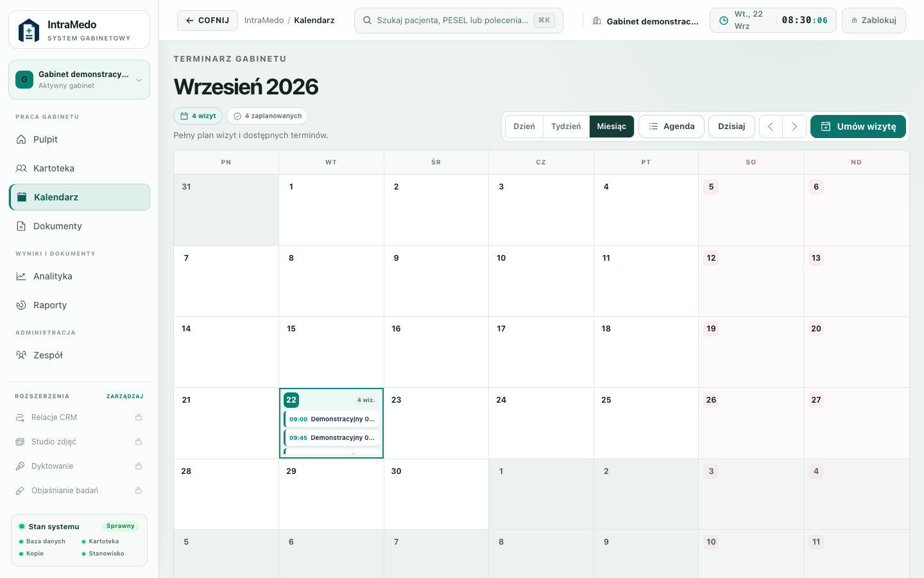The height and width of the screenshot is (578, 924).
Task: Go to the previous month with left chevron
Action: [771, 127]
